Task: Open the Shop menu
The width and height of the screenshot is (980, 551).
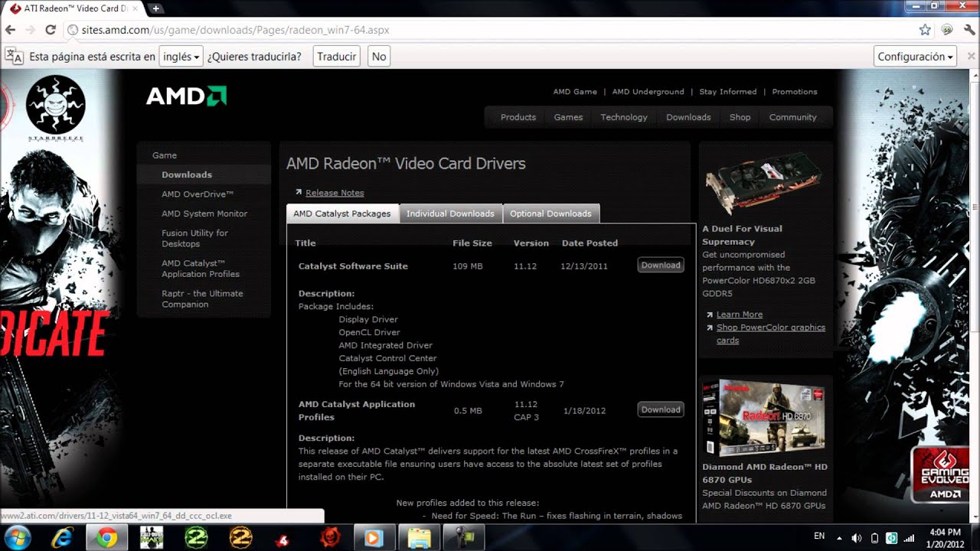Action: point(740,117)
